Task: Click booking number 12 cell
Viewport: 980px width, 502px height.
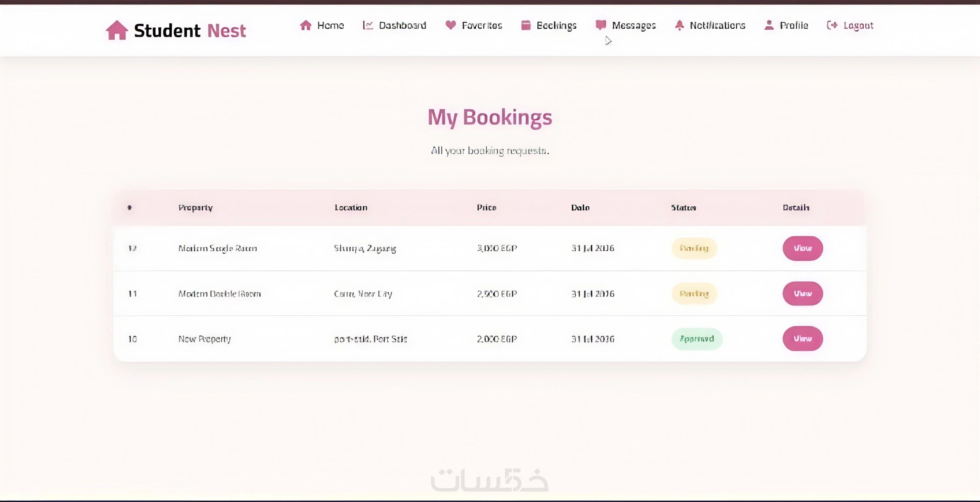Action: (132, 248)
